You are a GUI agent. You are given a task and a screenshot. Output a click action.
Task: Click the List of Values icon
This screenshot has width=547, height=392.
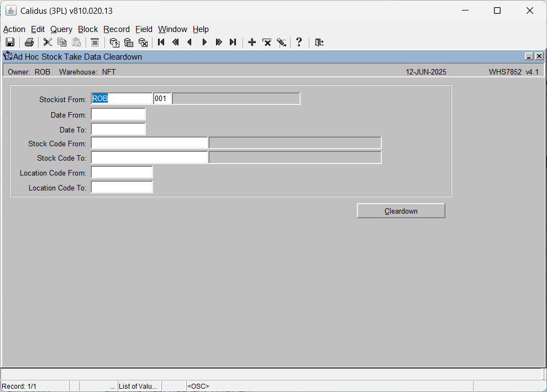click(x=94, y=42)
